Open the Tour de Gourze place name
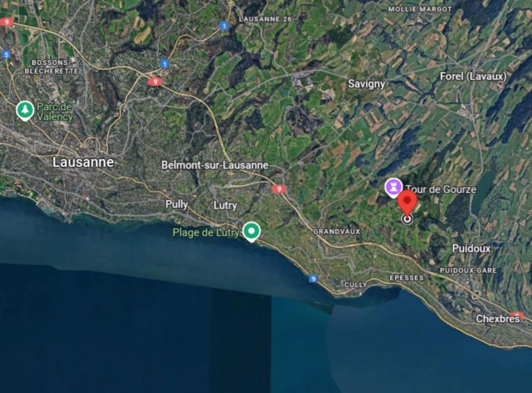532x393 pixels. [441, 189]
